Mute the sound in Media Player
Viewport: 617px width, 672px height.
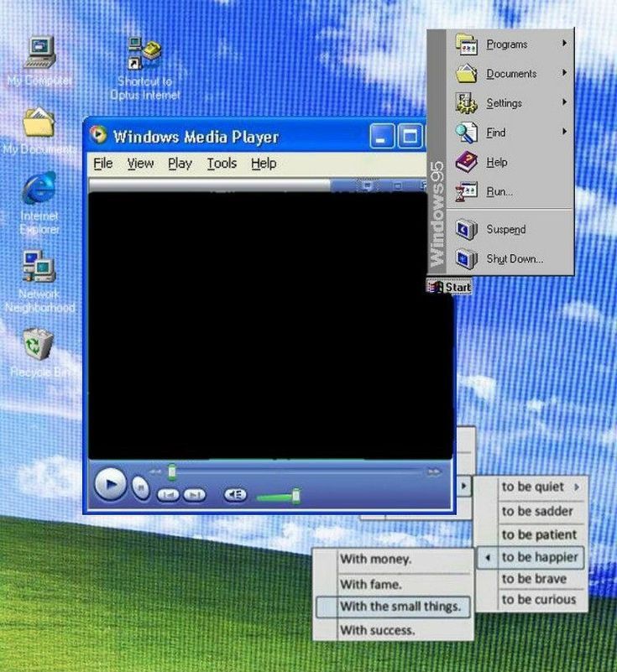pyautogui.click(x=235, y=495)
